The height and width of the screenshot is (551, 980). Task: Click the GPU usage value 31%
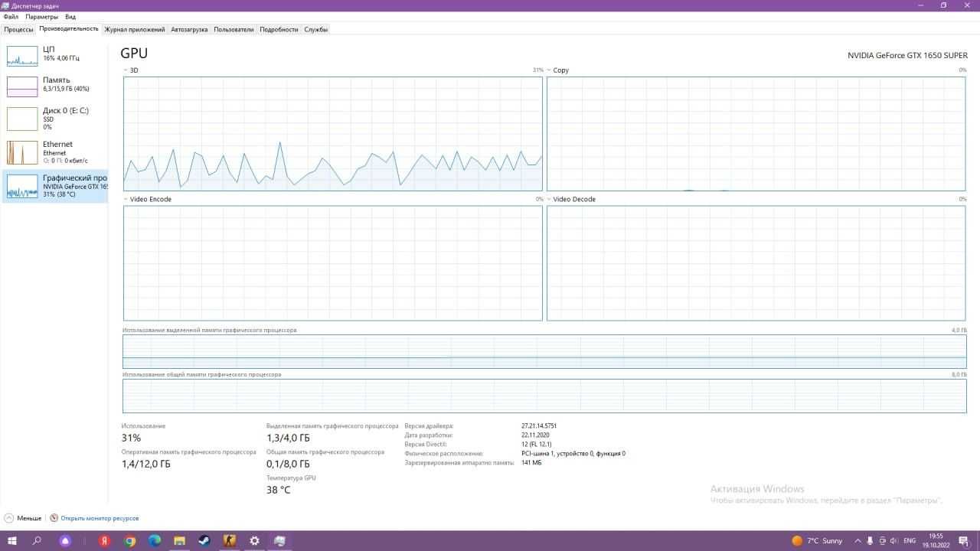click(x=131, y=438)
